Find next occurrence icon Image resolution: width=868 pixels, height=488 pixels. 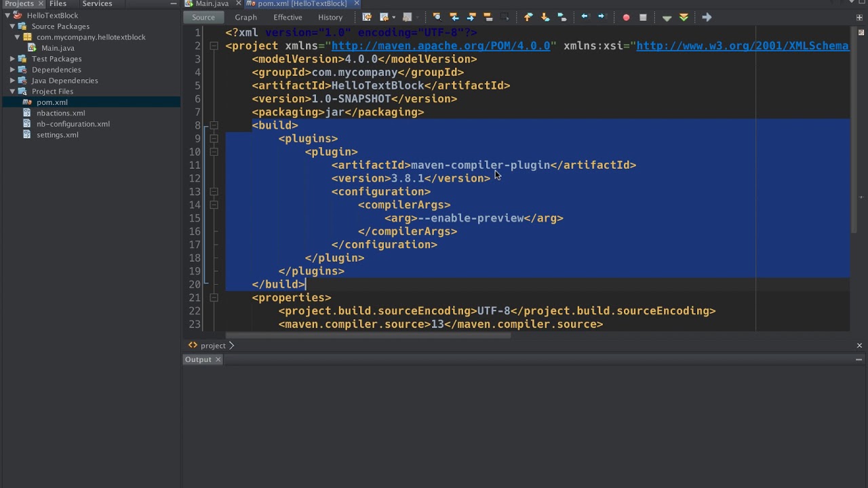pyautogui.click(x=471, y=17)
